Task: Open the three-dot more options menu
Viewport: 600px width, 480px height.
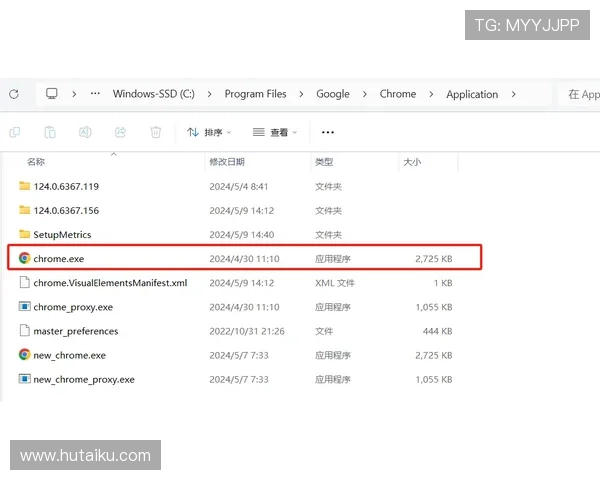Action: [x=327, y=132]
